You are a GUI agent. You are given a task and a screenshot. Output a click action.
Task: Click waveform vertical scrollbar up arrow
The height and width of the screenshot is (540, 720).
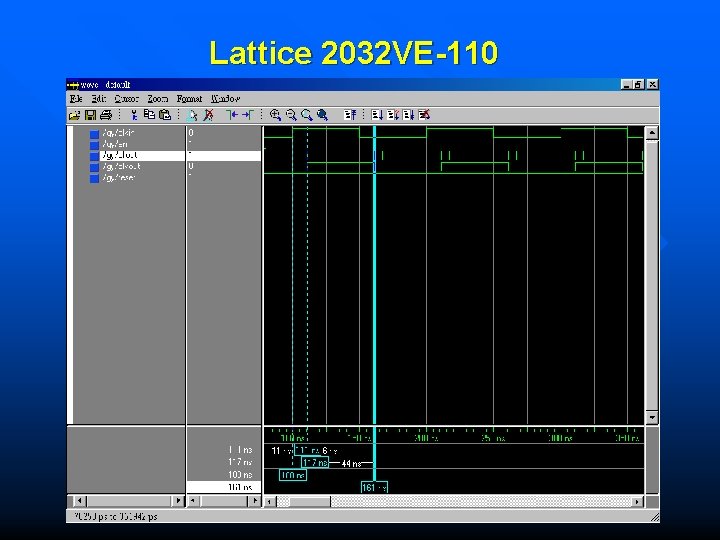click(x=652, y=133)
